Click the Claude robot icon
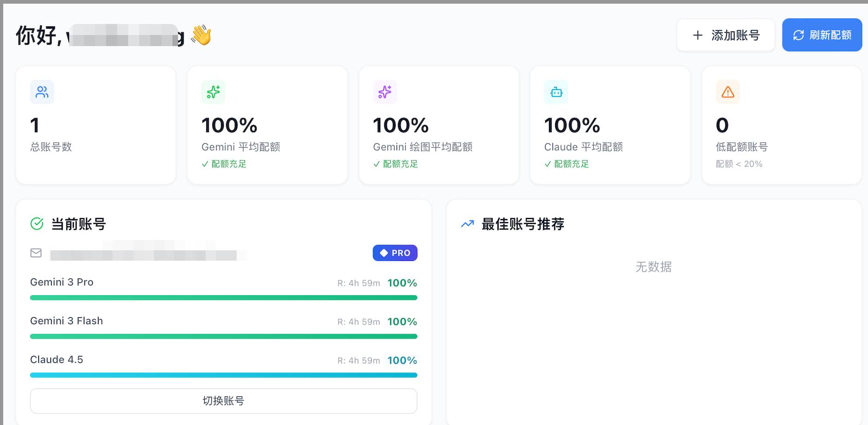The image size is (868, 425). 556,92
